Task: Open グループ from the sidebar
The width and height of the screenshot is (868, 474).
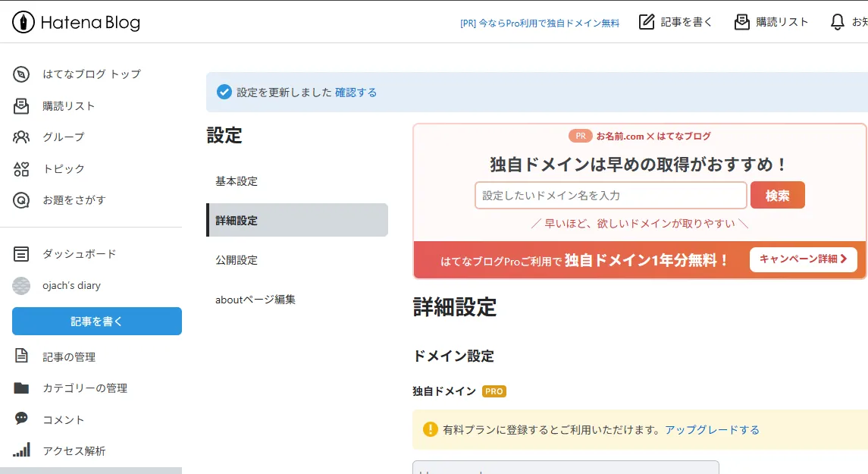Action: coord(63,137)
